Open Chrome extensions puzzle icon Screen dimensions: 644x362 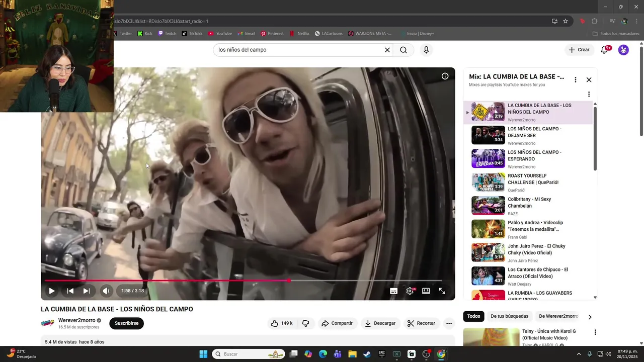tap(595, 21)
